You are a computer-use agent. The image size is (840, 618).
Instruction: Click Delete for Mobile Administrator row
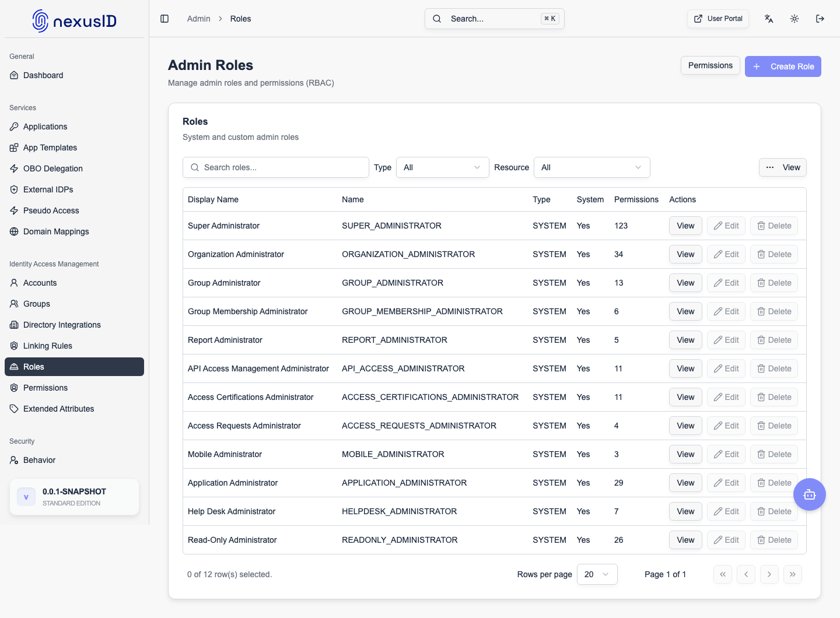(x=774, y=454)
